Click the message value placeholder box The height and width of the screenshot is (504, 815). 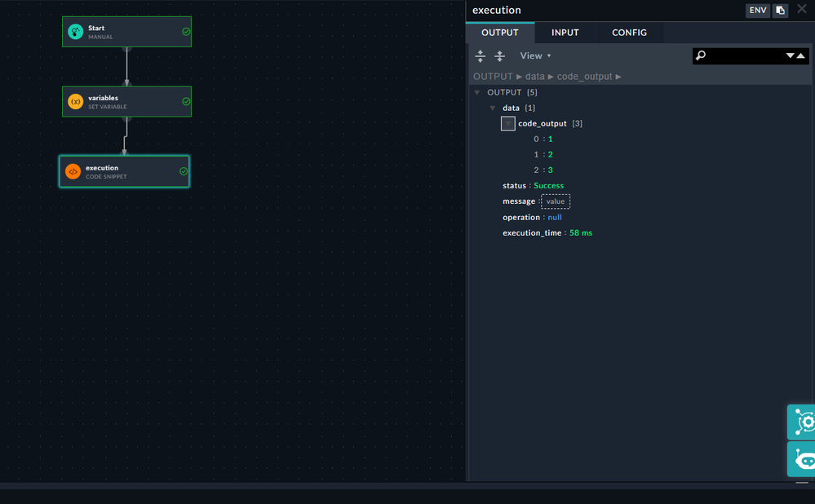click(x=555, y=201)
